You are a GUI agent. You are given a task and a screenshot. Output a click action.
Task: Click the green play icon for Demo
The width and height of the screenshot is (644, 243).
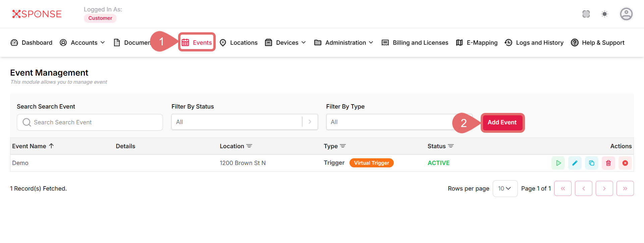coord(558,163)
